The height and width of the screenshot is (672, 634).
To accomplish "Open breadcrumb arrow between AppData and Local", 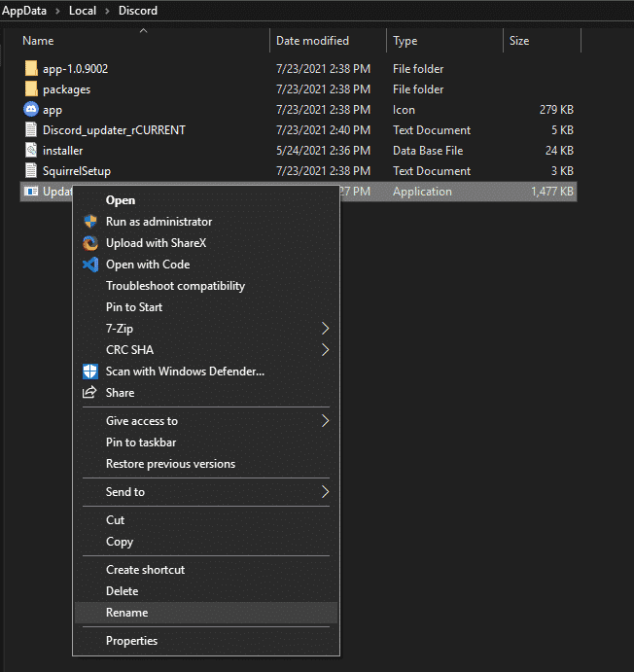I will pyautogui.click(x=57, y=11).
